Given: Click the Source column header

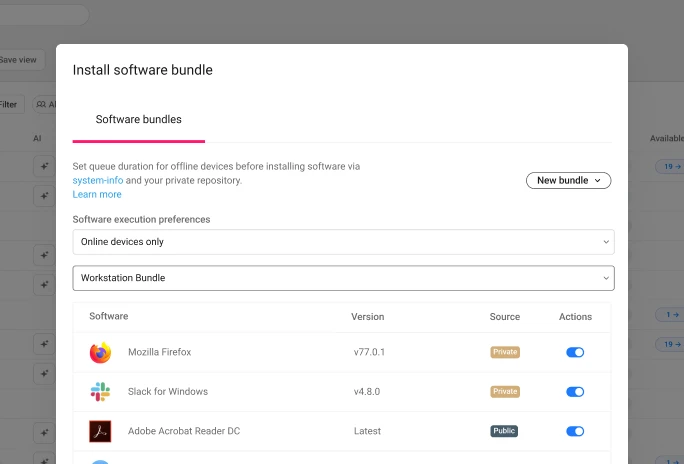Looking at the screenshot, I should pos(505,317).
